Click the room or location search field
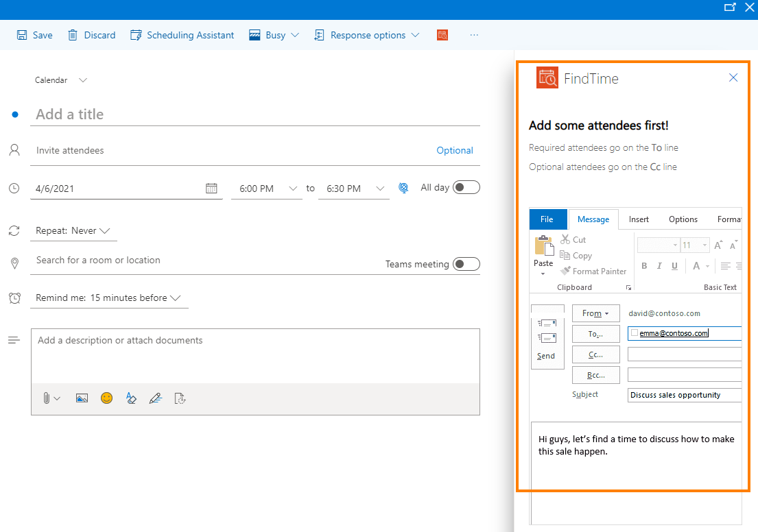The width and height of the screenshot is (758, 532). point(206,260)
